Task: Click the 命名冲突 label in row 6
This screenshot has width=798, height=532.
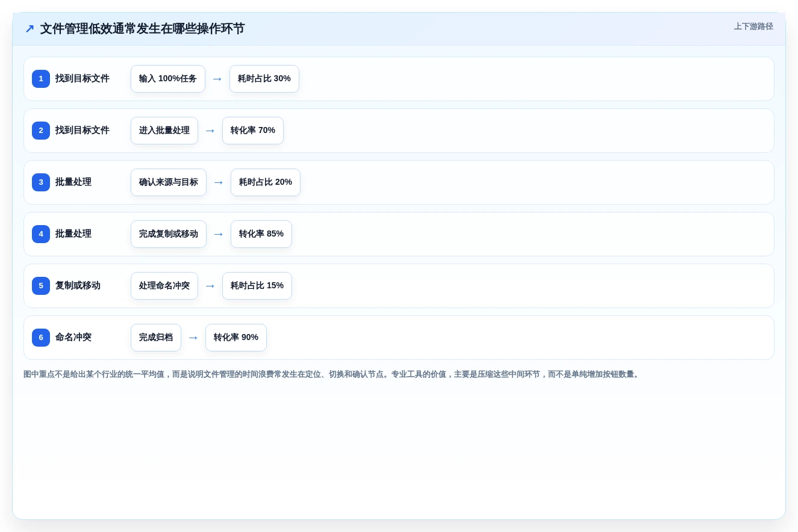Action: tap(73, 338)
